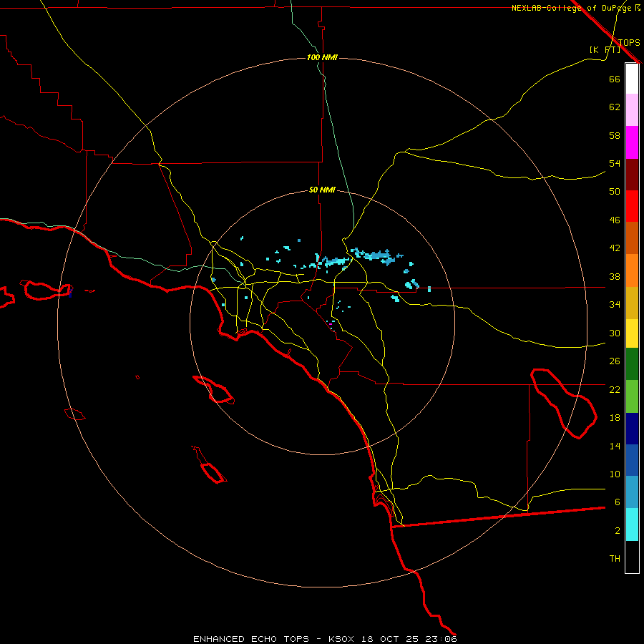Click the "18 OCT 25" date text
Screen dimensions: 644x644
coord(390,639)
